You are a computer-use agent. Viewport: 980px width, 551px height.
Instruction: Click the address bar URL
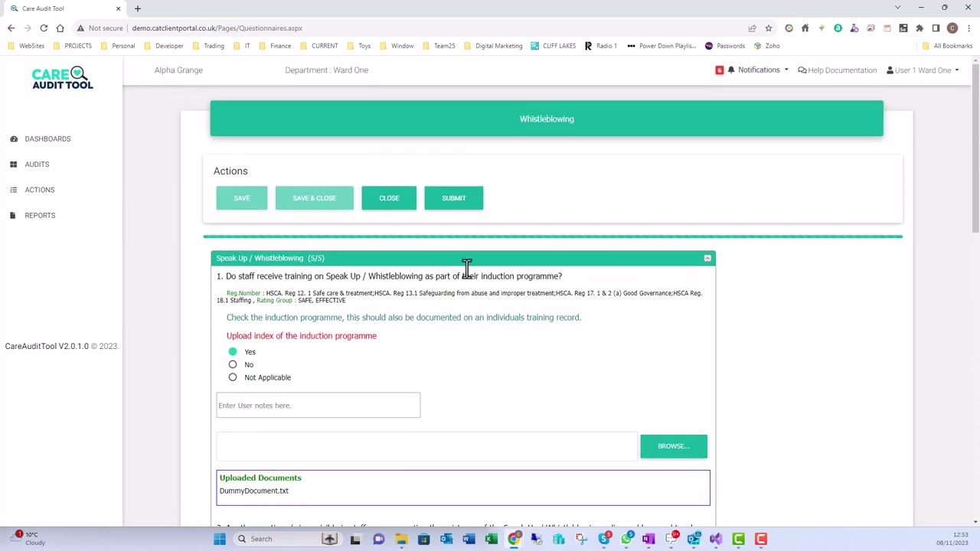tap(217, 28)
